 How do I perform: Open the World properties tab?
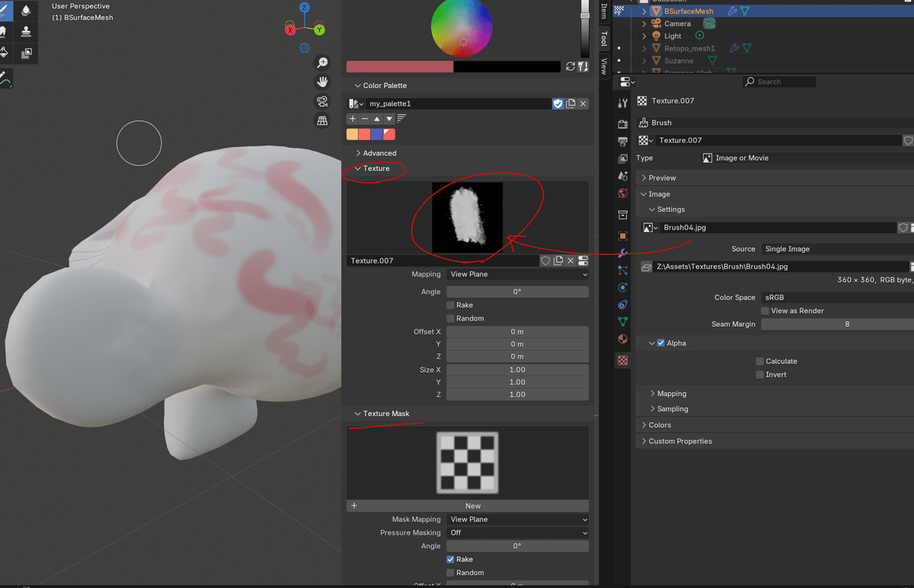point(623,193)
